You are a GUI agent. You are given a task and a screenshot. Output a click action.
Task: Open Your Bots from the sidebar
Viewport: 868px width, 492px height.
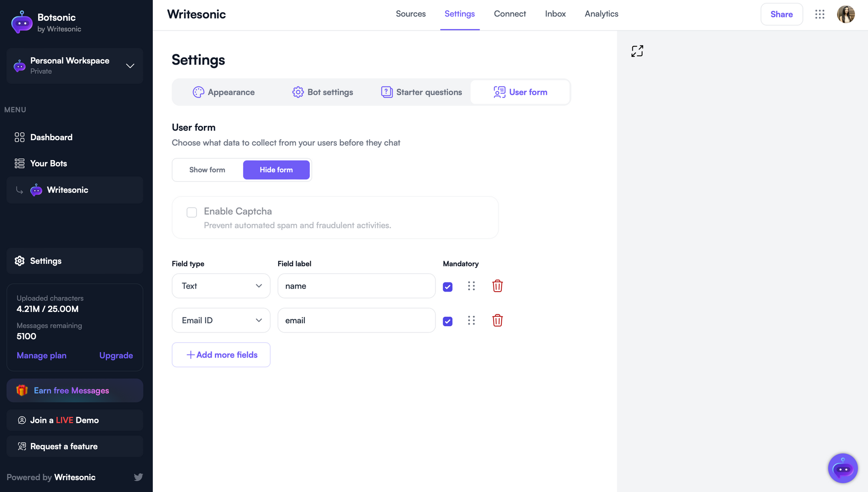click(49, 163)
